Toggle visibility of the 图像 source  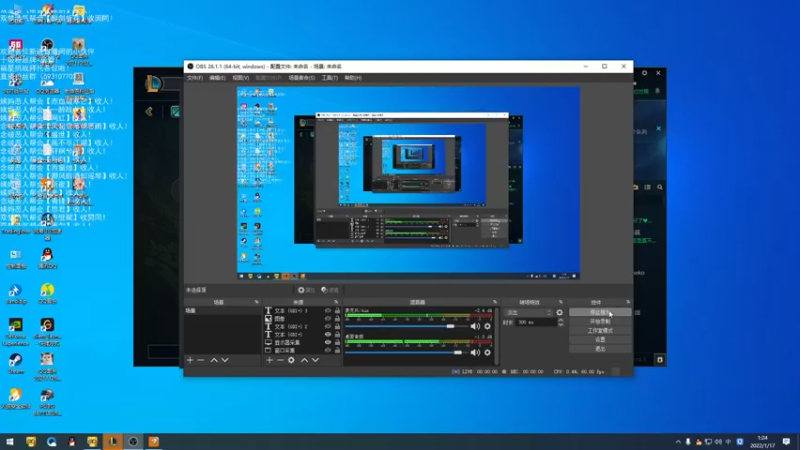(328, 318)
